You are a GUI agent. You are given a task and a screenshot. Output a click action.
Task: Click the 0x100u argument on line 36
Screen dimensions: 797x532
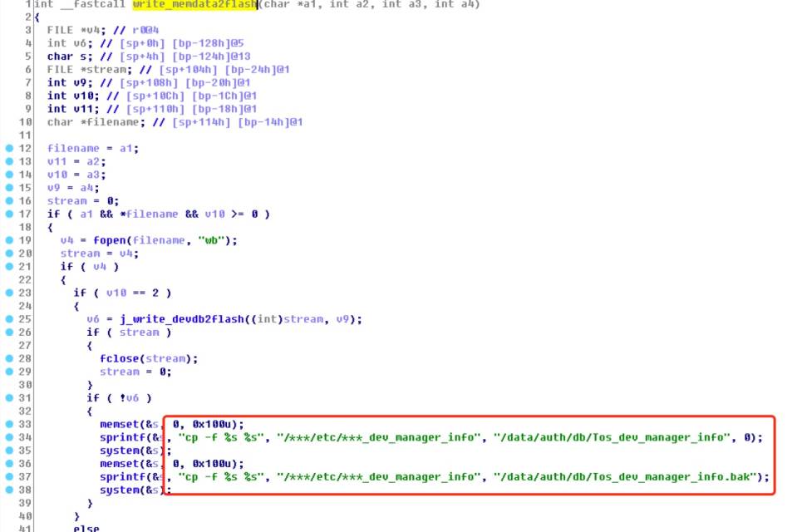tap(211, 464)
